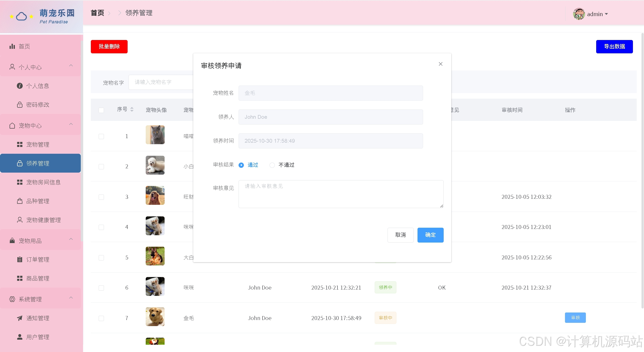This screenshot has height=352, width=644.
Task: Click the bag icon beside 品种管理
Action: pos(20,201)
